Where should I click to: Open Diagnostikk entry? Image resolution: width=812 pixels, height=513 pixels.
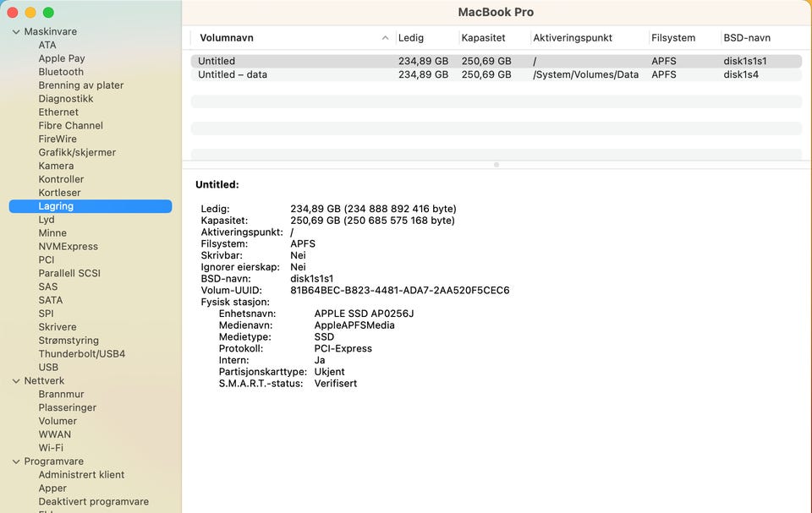coord(66,99)
